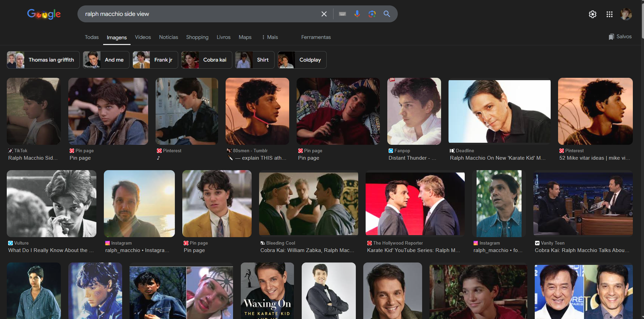Viewport: 644px width, 319px height.
Task: Open the on-screen keyboard input tool
Action: coord(342,14)
